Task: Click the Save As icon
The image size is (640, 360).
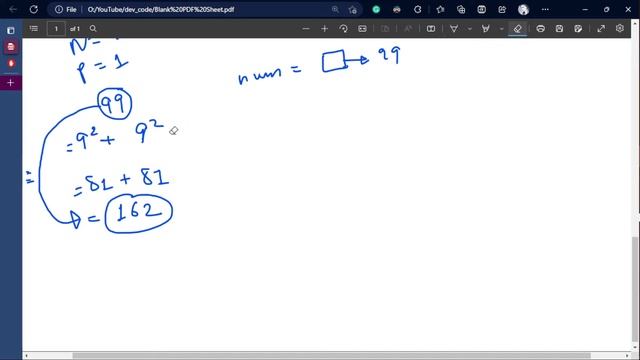Action: coord(578,29)
